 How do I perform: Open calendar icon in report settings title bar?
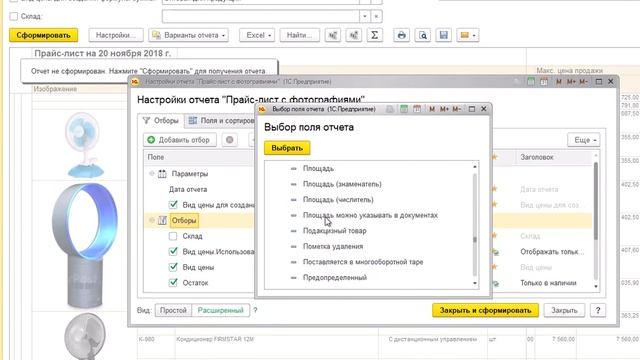(x=544, y=82)
